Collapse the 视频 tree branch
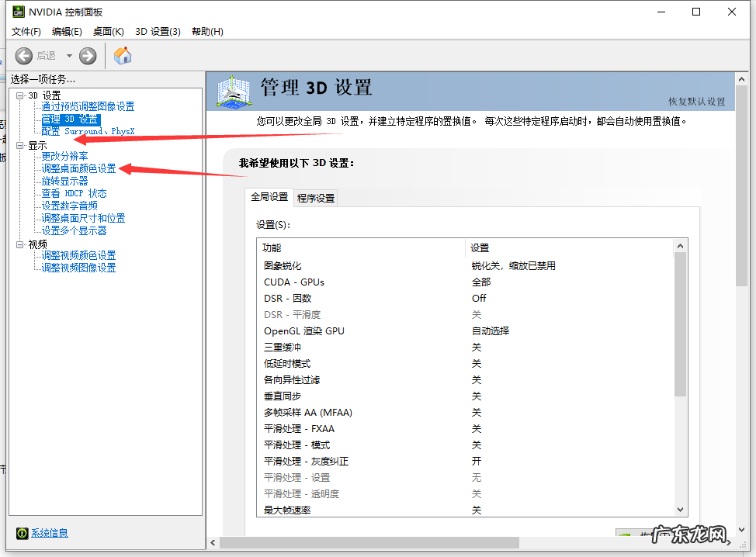Screen dimensions: 756x557 click(x=19, y=242)
